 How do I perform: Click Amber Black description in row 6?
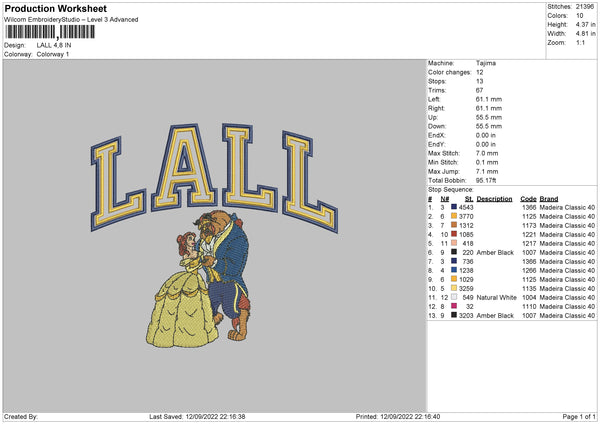[x=495, y=252]
